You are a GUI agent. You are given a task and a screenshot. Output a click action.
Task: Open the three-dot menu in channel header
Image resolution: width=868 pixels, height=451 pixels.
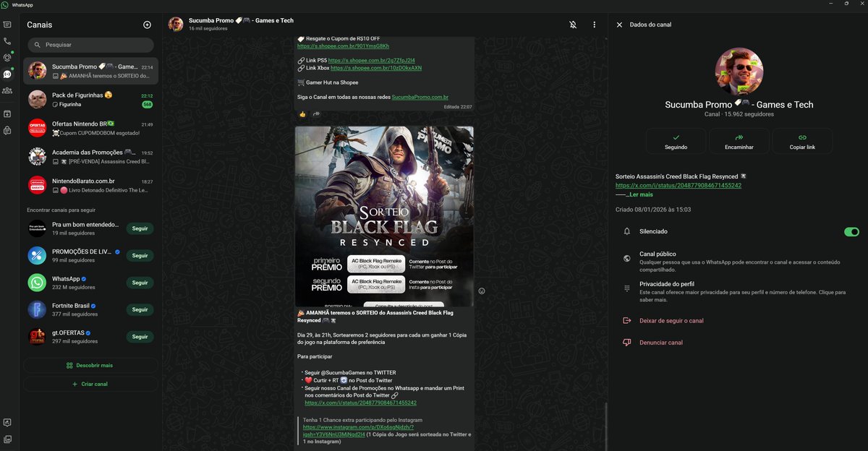click(x=595, y=25)
